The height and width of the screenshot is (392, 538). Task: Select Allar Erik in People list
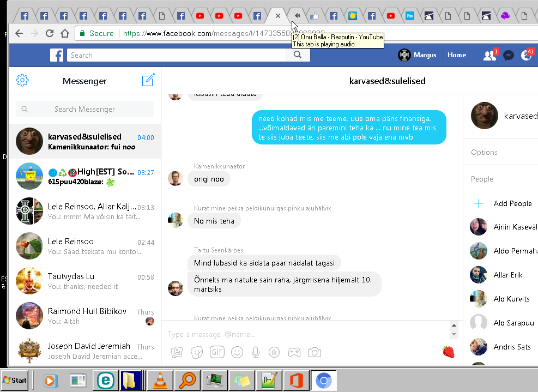497,275
